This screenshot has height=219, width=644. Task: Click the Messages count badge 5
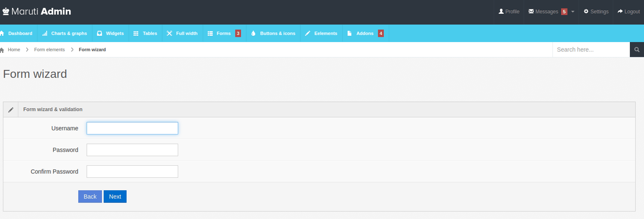pyautogui.click(x=564, y=12)
